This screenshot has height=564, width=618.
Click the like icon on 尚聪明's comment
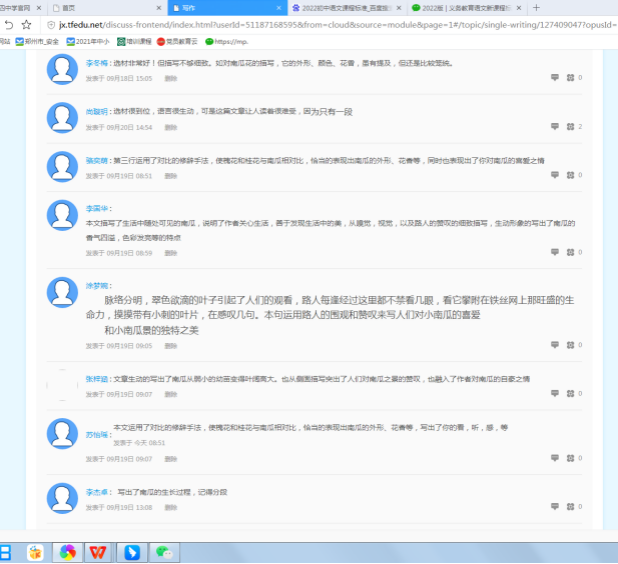pyautogui.click(x=570, y=127)
